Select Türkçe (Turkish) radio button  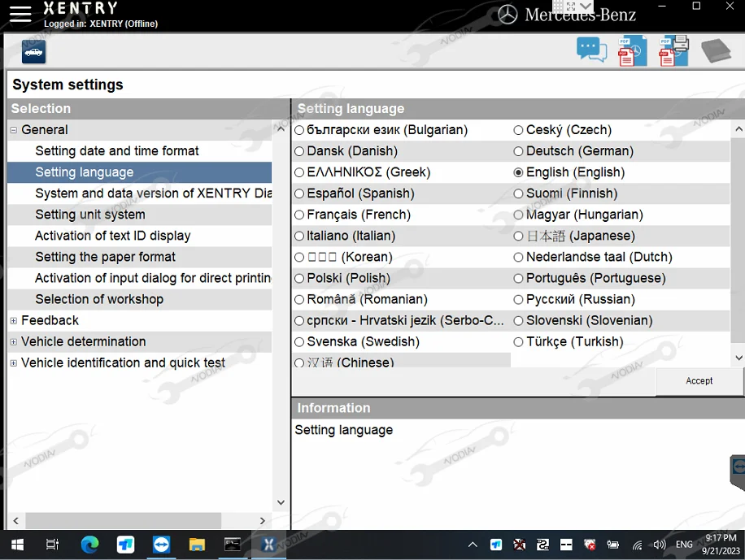(x=518, y=342)
